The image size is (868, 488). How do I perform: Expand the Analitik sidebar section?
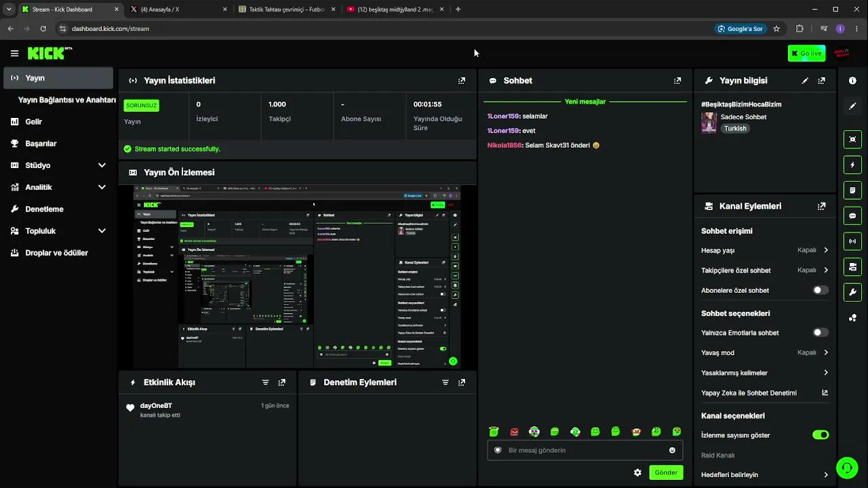coord(102,187)
